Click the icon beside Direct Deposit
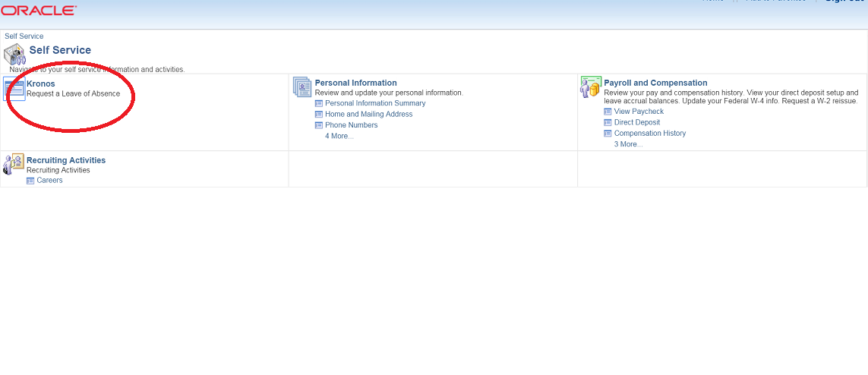The image size is (868, 375). (608, 123)
